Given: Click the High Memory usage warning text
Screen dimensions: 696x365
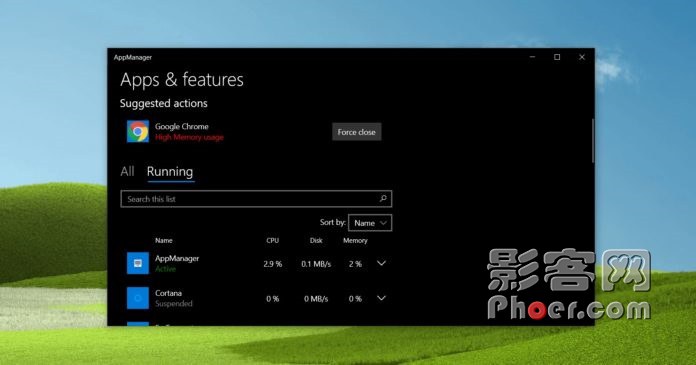Looking at the screenshot, I should [x=189, y=137].
